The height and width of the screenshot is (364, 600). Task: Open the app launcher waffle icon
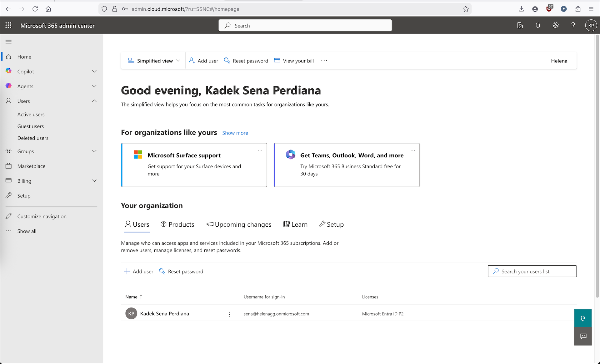click(8, 26)
